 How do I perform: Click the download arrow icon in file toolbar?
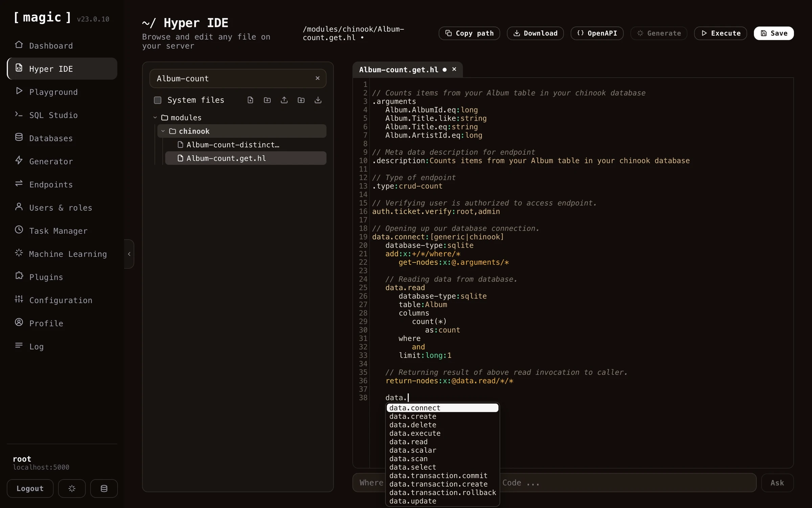click(x=318, y=100)
